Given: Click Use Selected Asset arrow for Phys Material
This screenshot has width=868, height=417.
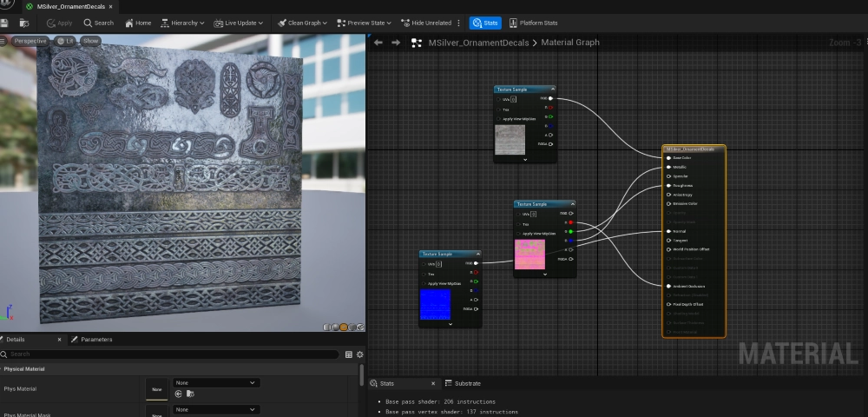Looking at the screenshot, I should click(178, 394).
